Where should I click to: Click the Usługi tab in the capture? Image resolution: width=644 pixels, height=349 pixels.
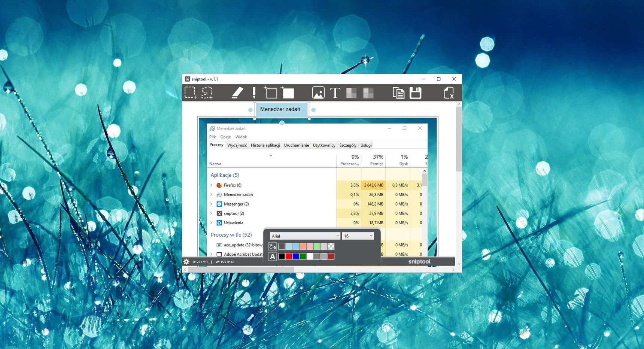tap(366, 145)
